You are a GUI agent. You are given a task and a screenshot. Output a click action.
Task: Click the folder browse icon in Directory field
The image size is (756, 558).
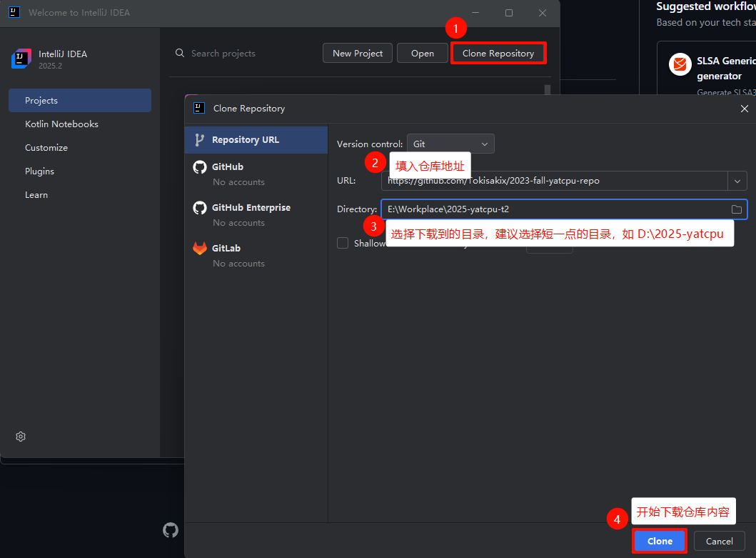tap(737, 209)
